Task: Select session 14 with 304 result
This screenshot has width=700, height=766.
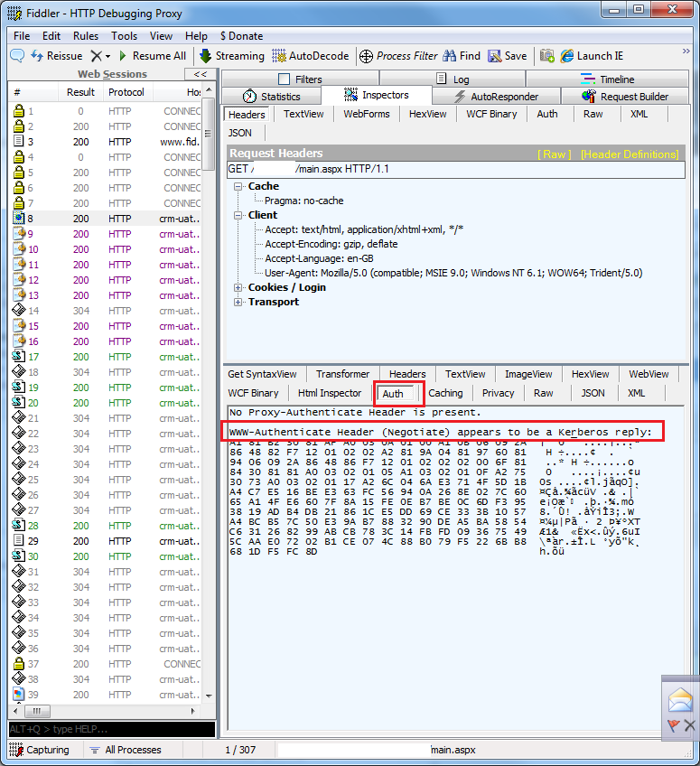Action: click(107, 311)
